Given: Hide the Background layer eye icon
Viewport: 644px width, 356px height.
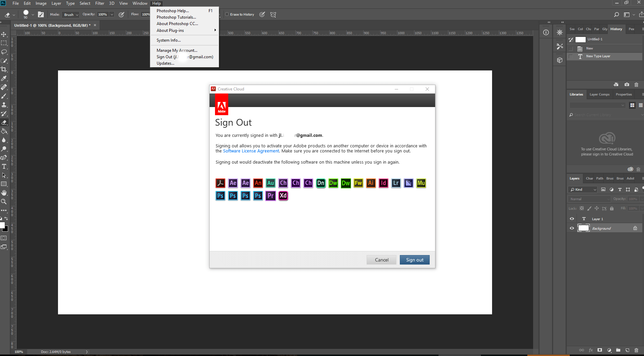Looking at the screenshot, I should click(x=572, y=228).
